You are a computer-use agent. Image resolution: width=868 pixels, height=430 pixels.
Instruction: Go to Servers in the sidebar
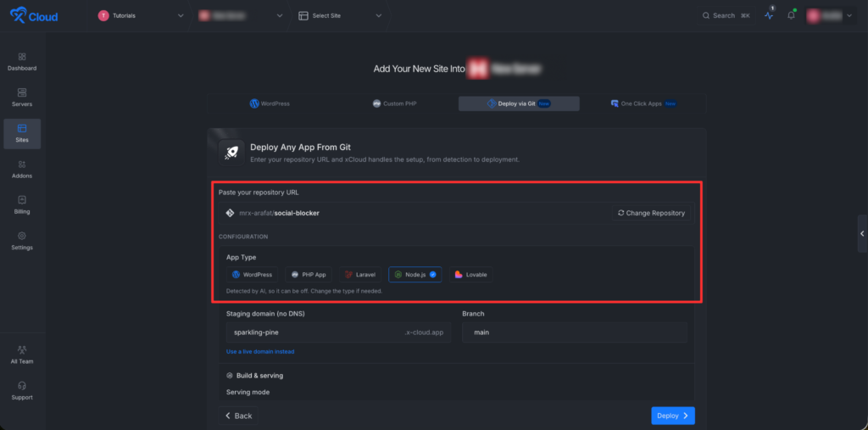(22, 98)
